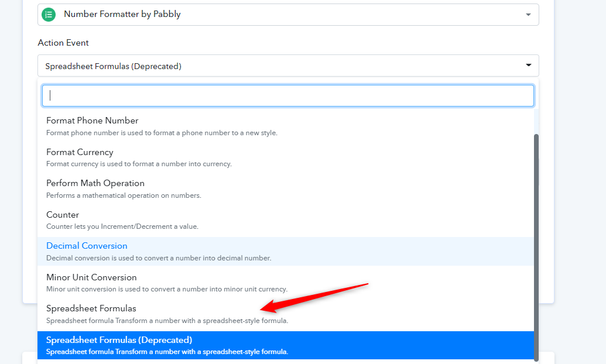Focus the search box in the dropdown list
Image resolution: width=606 pixels, height=364 pixels.
(x=287, y=95)
